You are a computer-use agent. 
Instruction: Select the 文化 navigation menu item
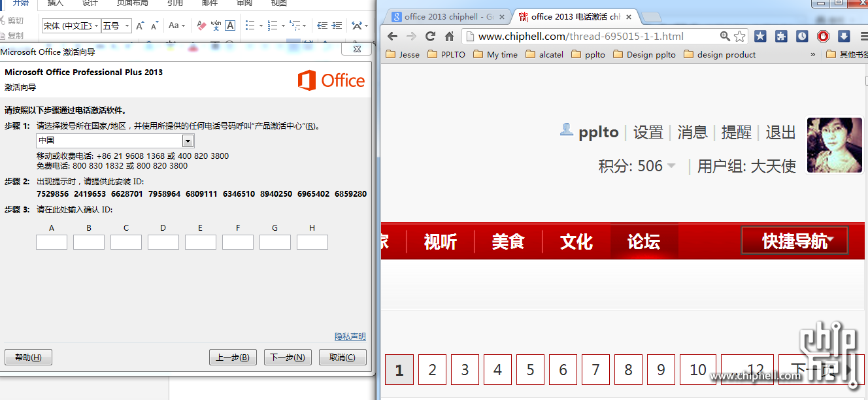click(x=576, y=241)
